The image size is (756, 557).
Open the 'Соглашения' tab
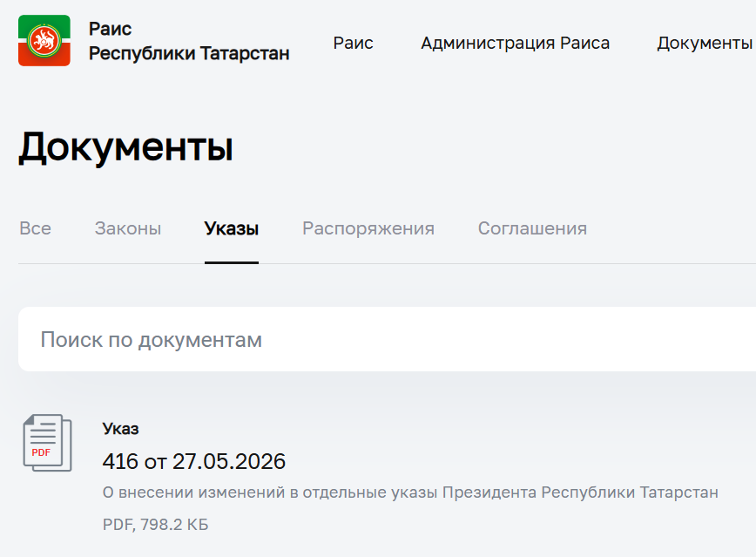(532, 228)
